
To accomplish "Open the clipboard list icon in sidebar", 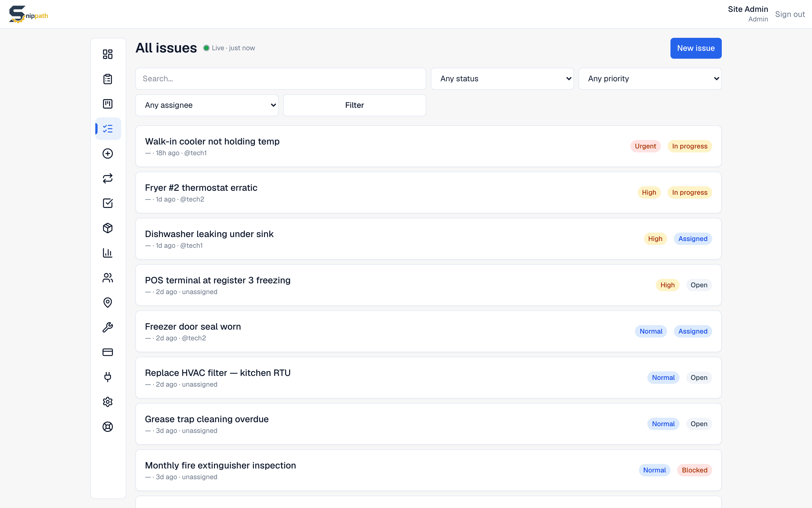I will (x=108, y=79).
